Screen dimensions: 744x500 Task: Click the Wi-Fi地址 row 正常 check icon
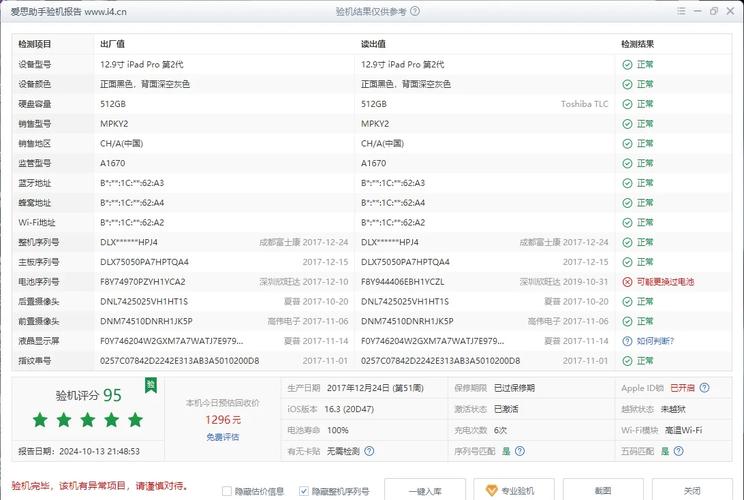tap(627, 222)
